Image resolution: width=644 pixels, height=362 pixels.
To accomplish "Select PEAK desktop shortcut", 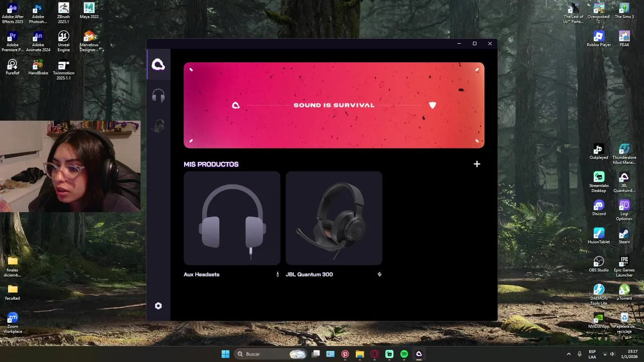I will [x=624, y=39].
